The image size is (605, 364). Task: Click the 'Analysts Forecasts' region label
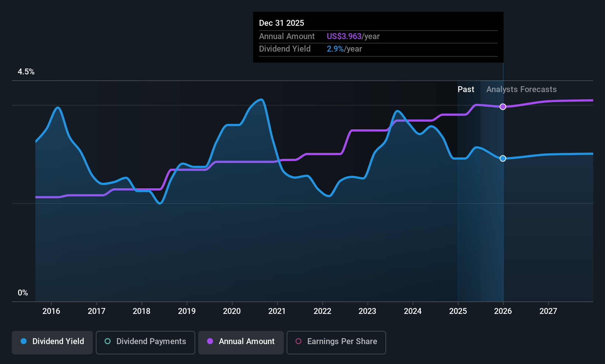pyautogui.click(x=521, y=90)
